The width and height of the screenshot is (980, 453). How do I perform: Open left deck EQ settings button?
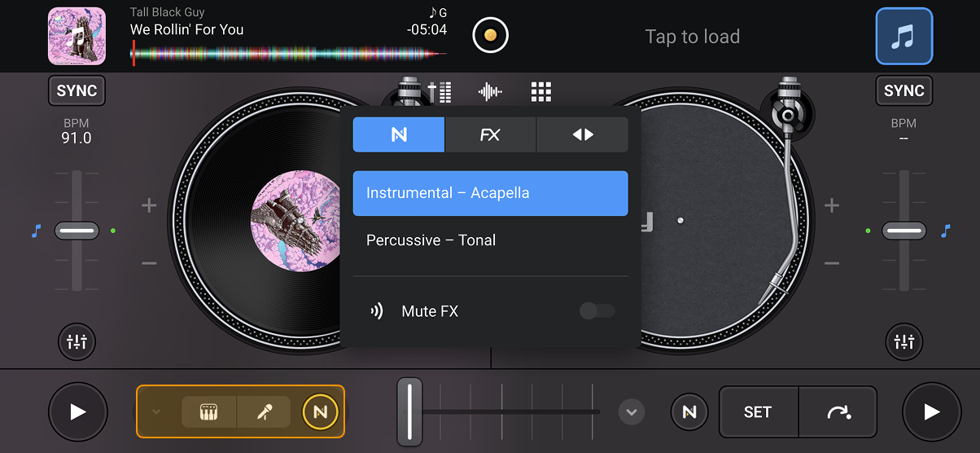click(77, 342)
